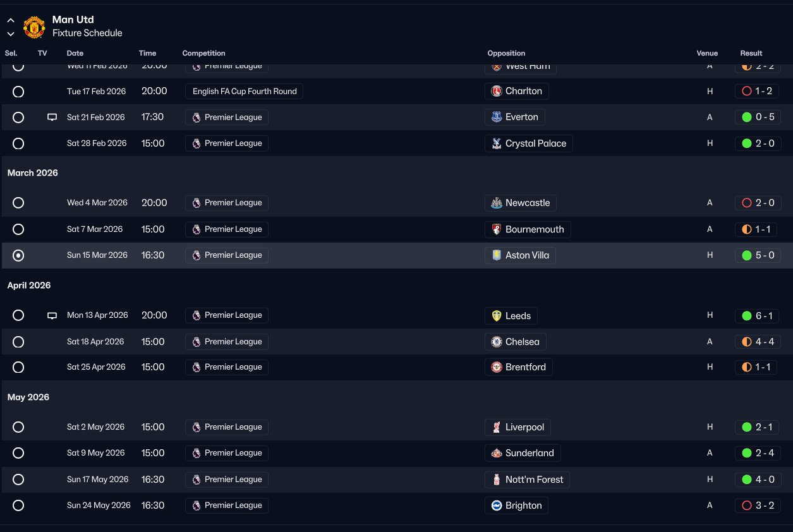Sort fixtures by the Opposition column
Viewport: 793px width, 532px height.
click(x=506, y=53)
